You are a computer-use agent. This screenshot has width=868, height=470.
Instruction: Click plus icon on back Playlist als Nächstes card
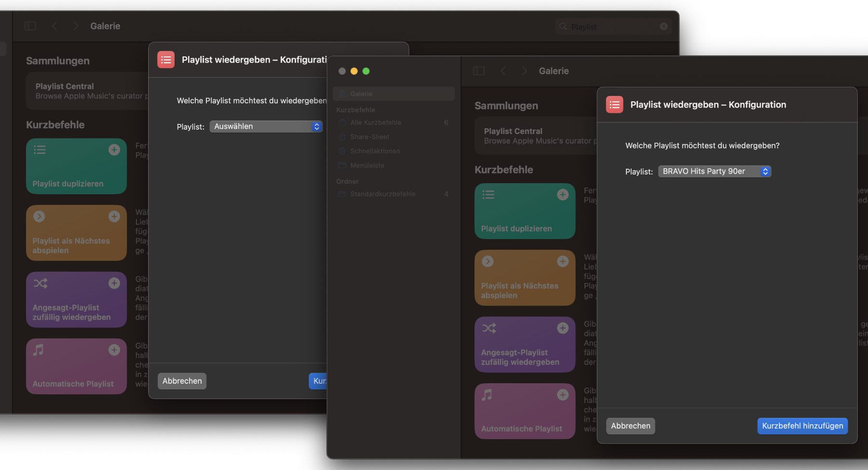point(114,216)
